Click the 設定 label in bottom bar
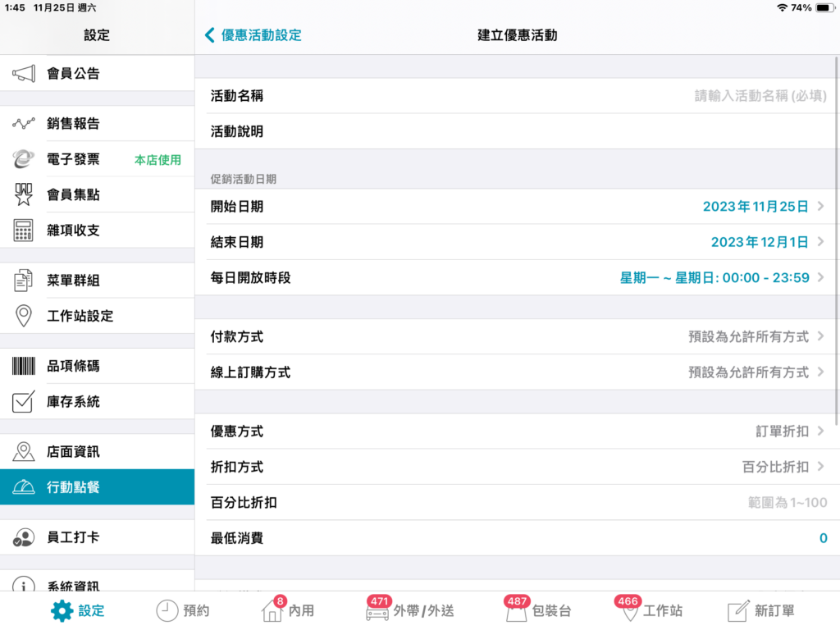840x630 pixels. [x=91, y=610]
